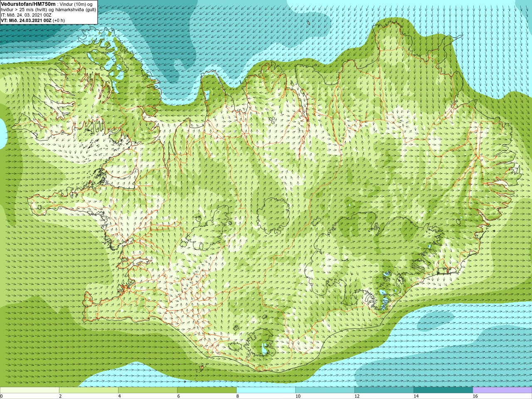Click the legend tick label '12'
532x399 pixels.
coord(357,396)
